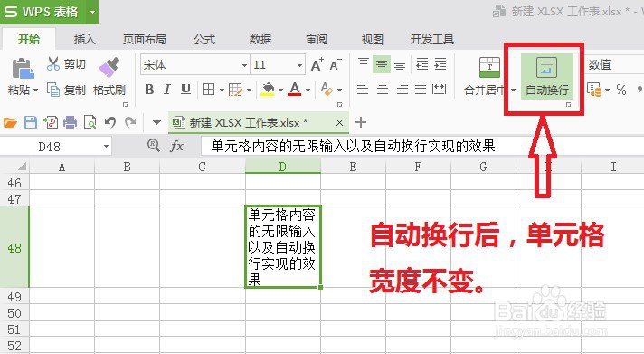Screen dimensions: 644x354
Task: Open the 视图 (View) tab
Action: coord(372,40)
